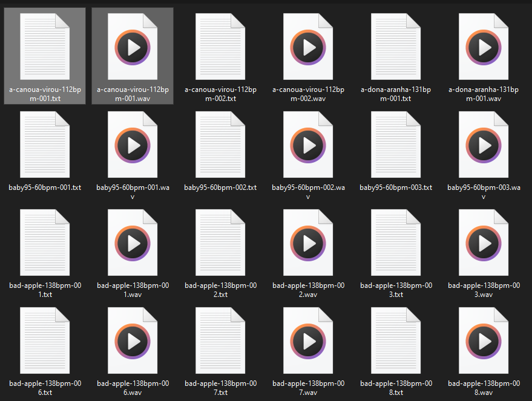Click bad-apple-138bpm-008.txt filename label
Image resolution: width=532 pixels, height=401 pixels.
[396, 388]
